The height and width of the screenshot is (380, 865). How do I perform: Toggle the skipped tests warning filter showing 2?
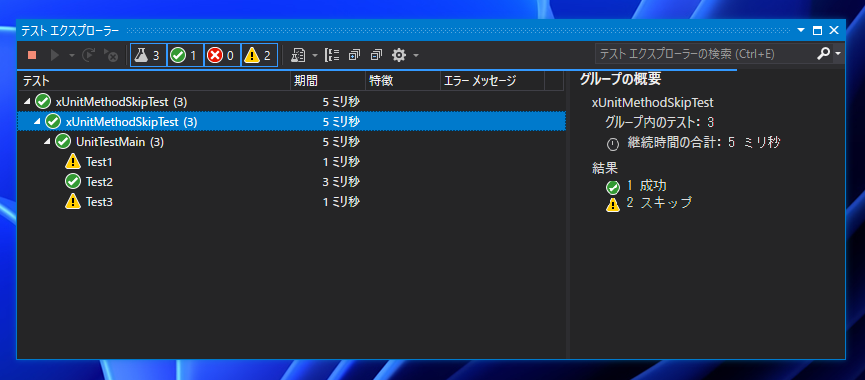click(259, 55)
